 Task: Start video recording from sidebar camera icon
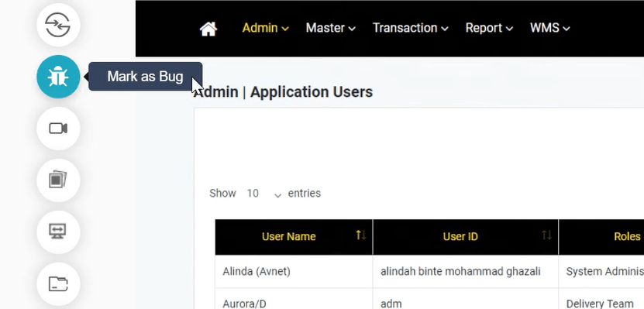(x=58, y=129)
